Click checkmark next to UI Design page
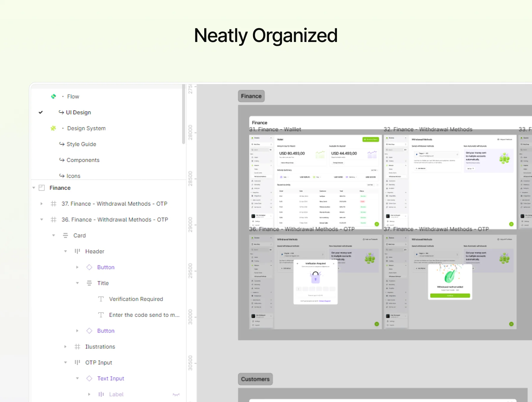The image size is (532, 402). [41, 112]
